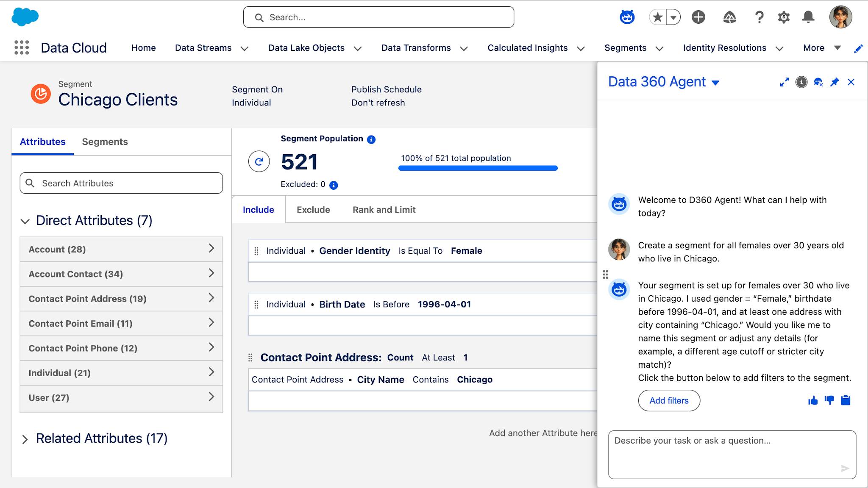Image resolution: width=868 pixels, height=488 pixels.
Task: Switch to the Attributes tab
Action: 42,141
